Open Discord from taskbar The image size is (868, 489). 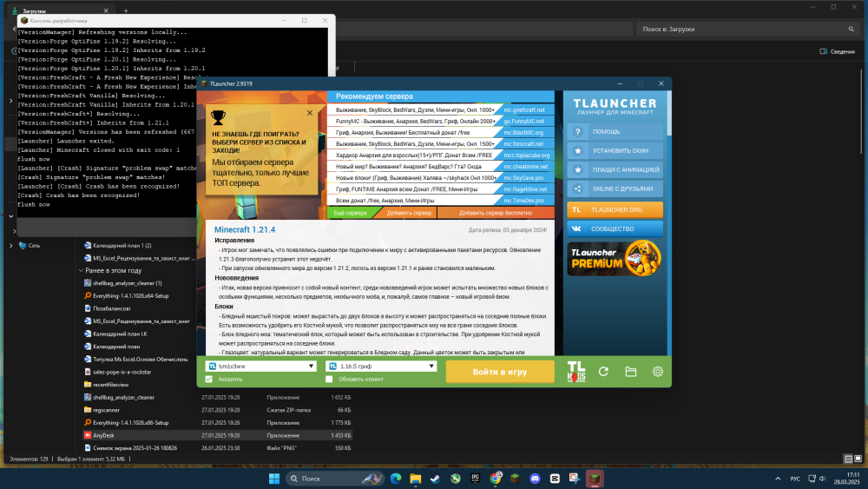coord(535,479)
